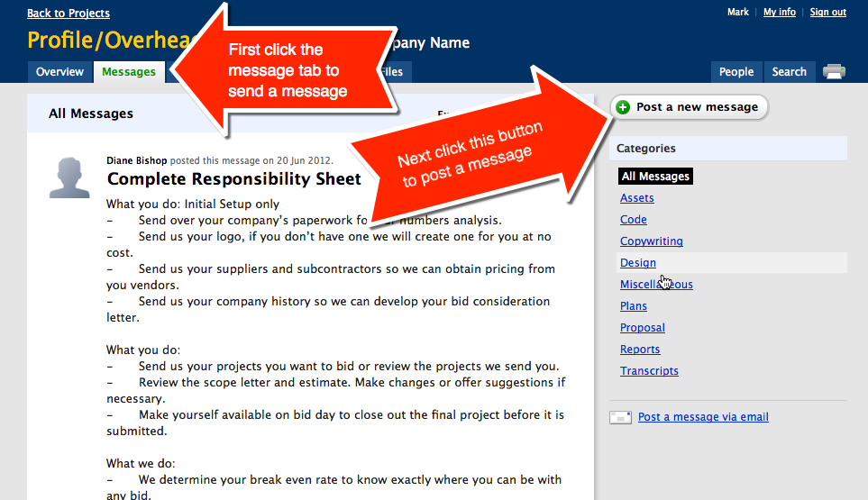This screenshot has height=500, width=868.
Task: Click the Sign out link
Action: (x=828, y=13)
